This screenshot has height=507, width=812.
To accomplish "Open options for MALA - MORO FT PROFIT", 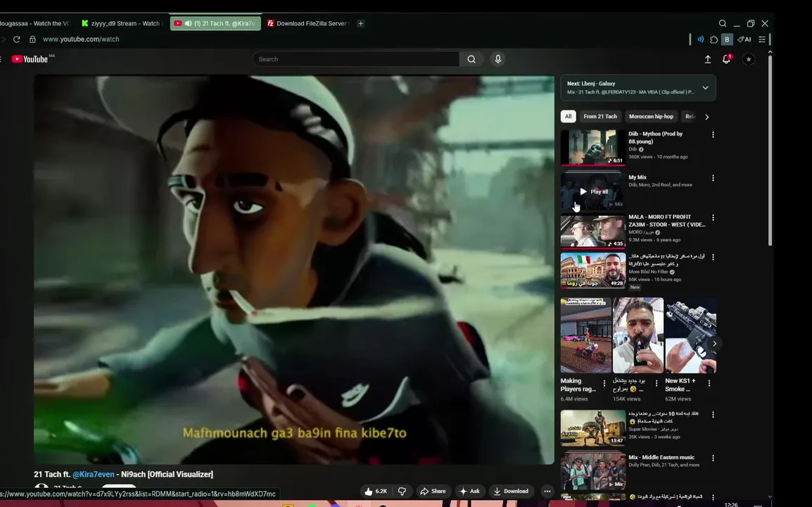I will (x=713, y=218).
